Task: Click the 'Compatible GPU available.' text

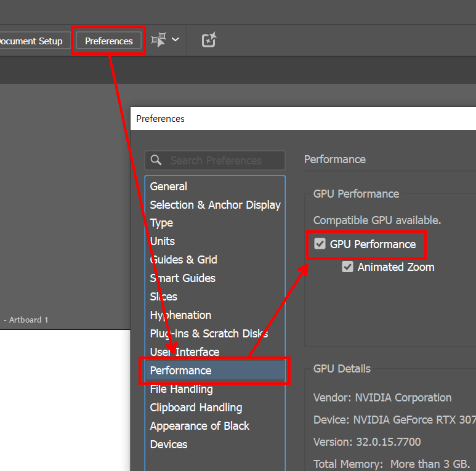Action: [x=377, y=220]
